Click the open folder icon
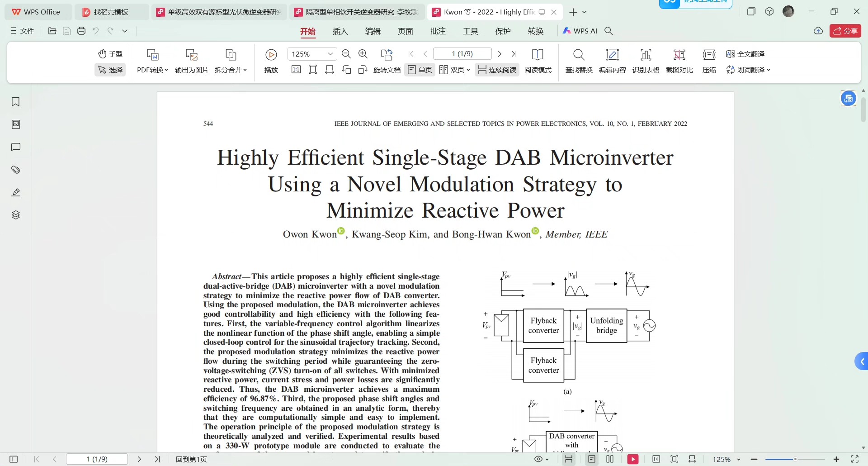 52,31
